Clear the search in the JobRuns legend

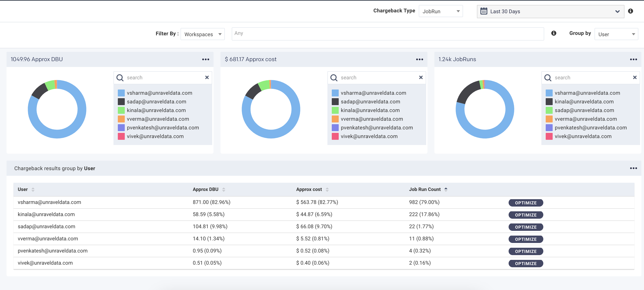click(634, 77)
